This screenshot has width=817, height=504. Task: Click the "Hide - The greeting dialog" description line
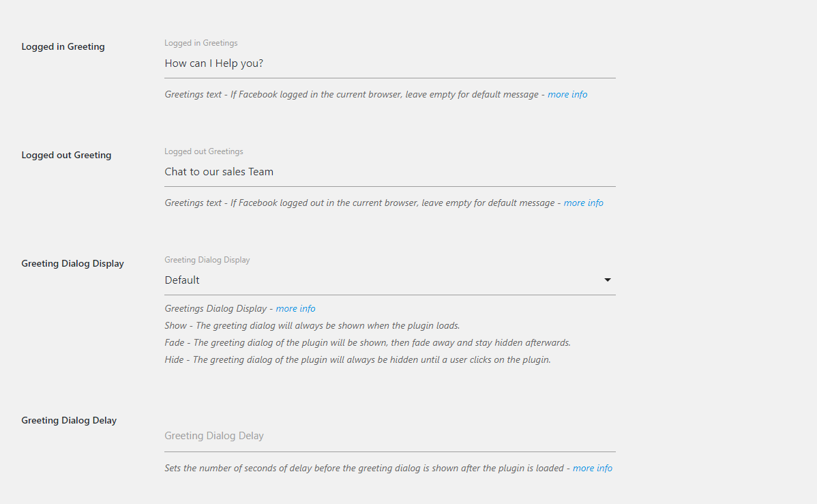pos(357,360)
